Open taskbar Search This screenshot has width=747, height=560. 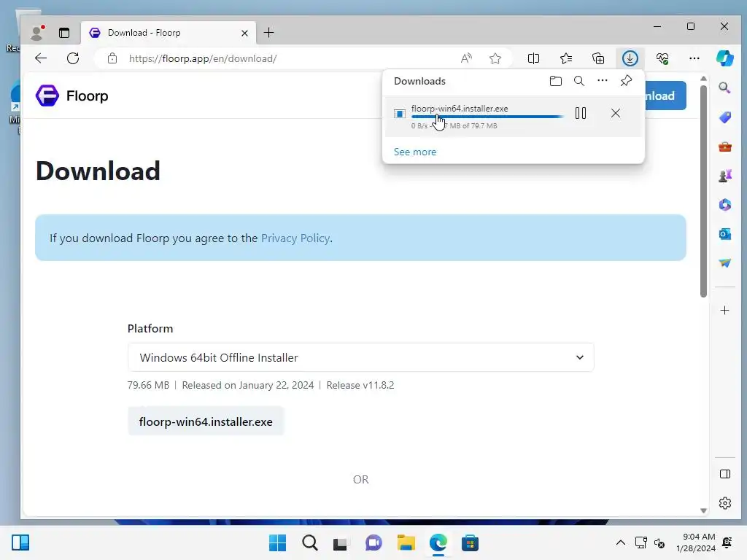[x=309, y=542]
